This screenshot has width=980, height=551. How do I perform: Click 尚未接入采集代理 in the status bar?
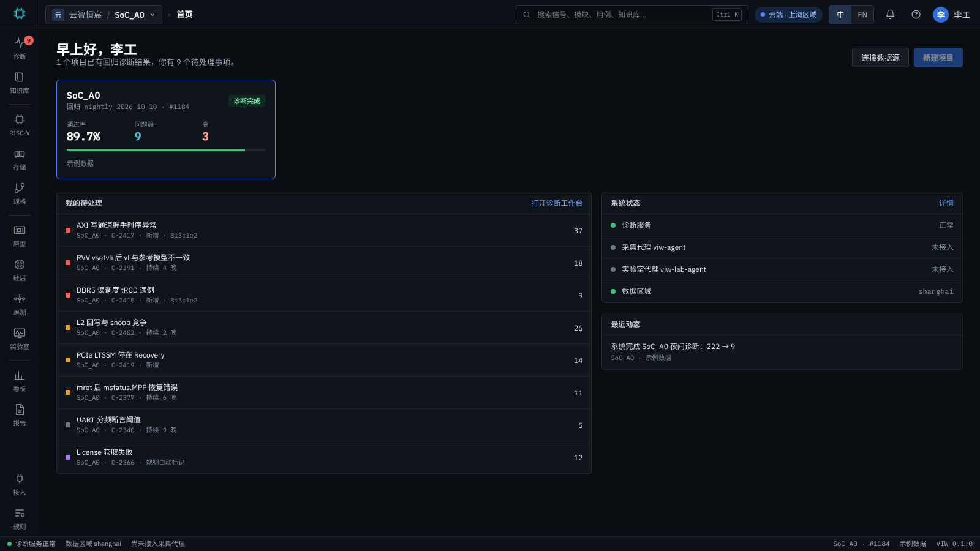point(158,544)
